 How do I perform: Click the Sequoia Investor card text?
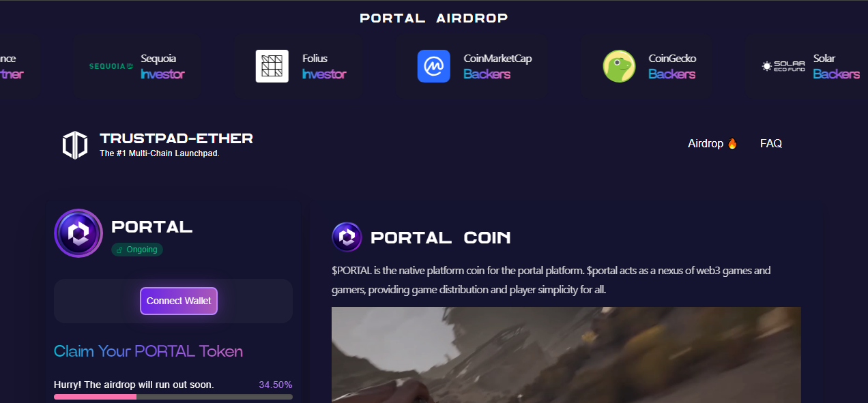point(162,66)
